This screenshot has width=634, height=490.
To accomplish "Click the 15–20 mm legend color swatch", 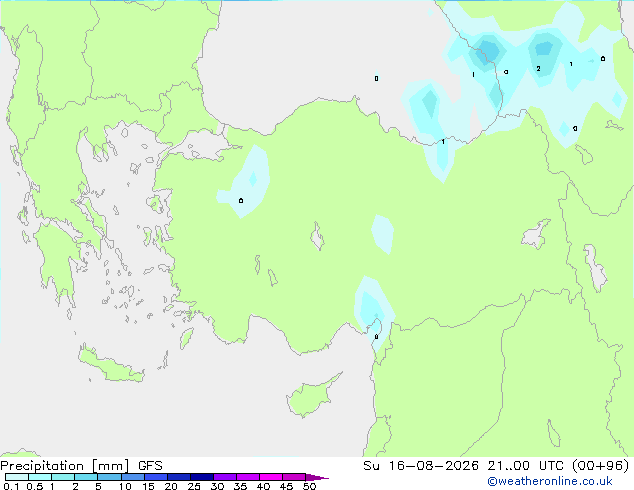I will pyautogui.click(x=156, y=477).
